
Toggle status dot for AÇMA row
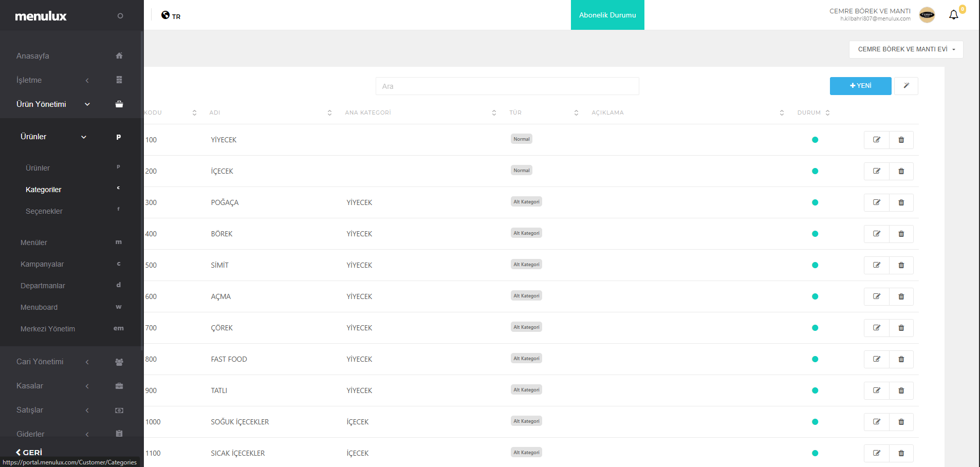pyautogui.click(x=815, y=296)
